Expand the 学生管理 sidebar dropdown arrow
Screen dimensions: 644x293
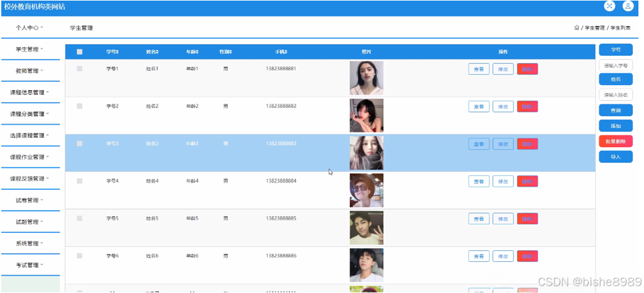42,49
